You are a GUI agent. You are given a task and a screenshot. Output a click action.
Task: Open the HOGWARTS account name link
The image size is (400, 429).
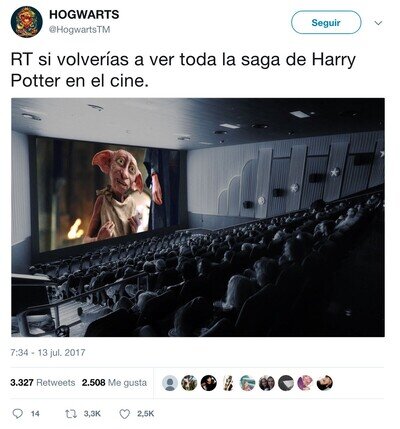pyautogui.click(x=84, y=15)
